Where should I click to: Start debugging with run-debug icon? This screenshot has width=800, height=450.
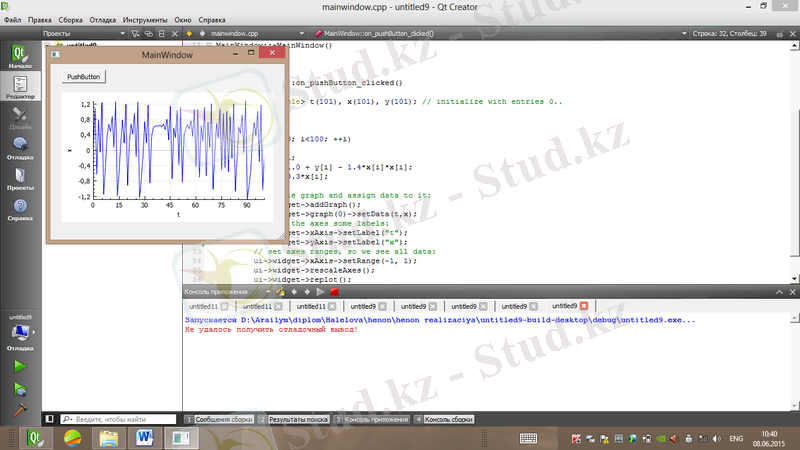click(19, 387)
